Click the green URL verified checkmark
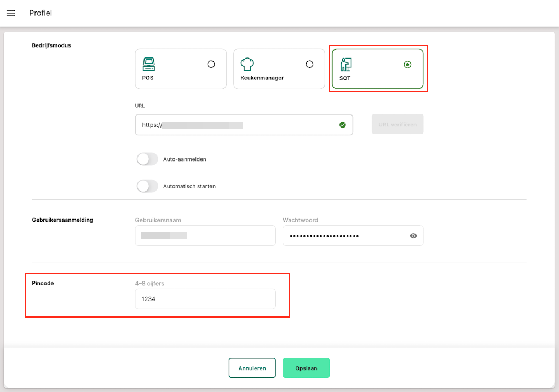559x392 pixels. [x=343, y=125]
